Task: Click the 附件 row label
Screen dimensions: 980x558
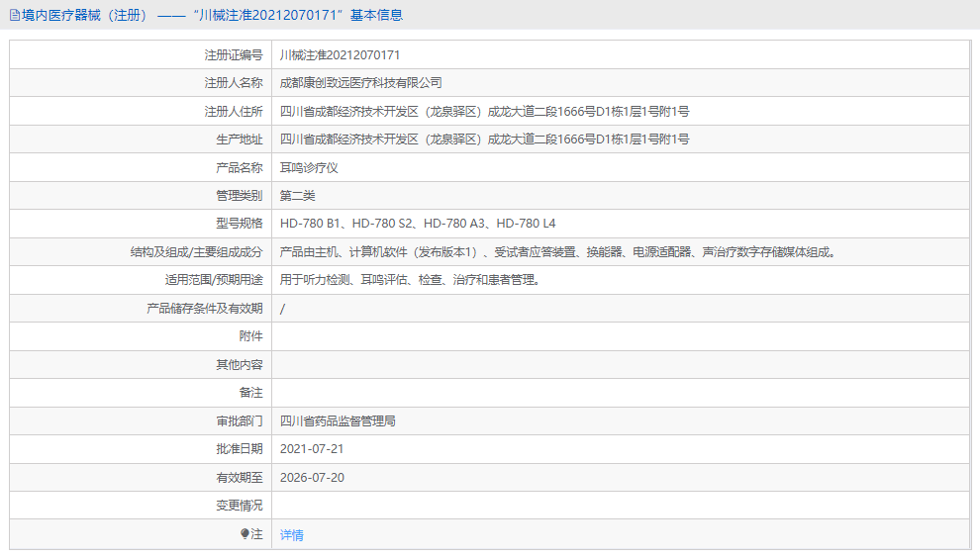Action: [x=251, y=336]
